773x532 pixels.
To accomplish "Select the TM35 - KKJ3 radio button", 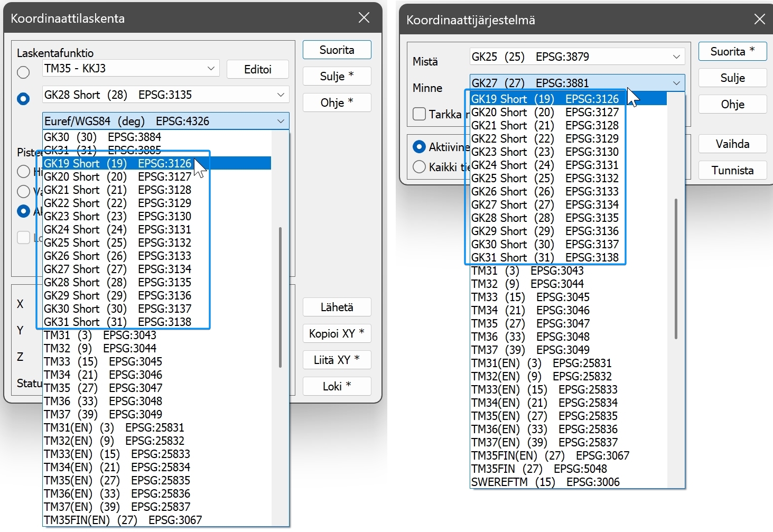I will [x=23, y=72].
